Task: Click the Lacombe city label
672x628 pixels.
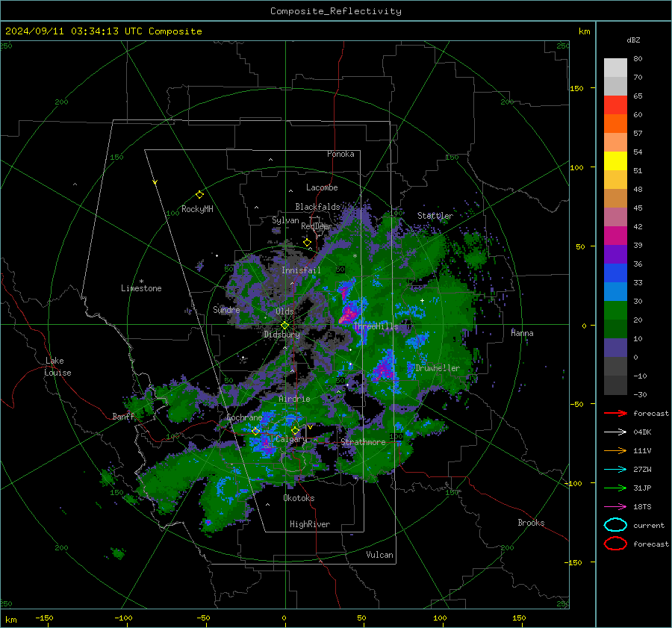Action: pyautogui.click(x=322, y=187)
